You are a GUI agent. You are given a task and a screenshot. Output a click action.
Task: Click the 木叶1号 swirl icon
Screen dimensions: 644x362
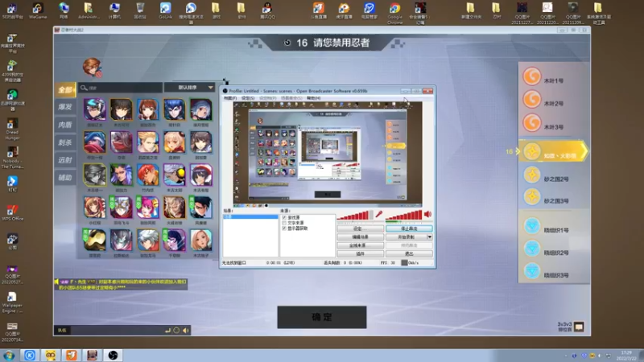[x=531, y=76]
